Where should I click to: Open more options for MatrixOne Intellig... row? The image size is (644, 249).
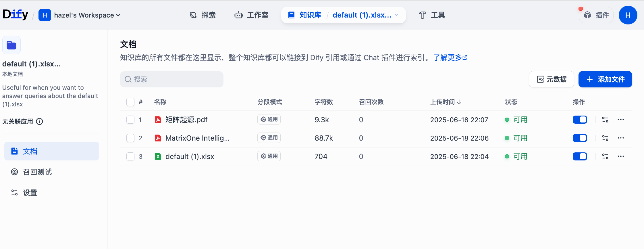coord(621,138)
